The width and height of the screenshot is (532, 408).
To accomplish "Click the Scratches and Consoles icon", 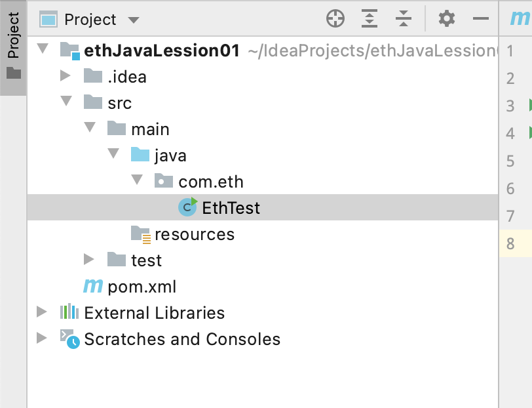I will tap(70, 338).
